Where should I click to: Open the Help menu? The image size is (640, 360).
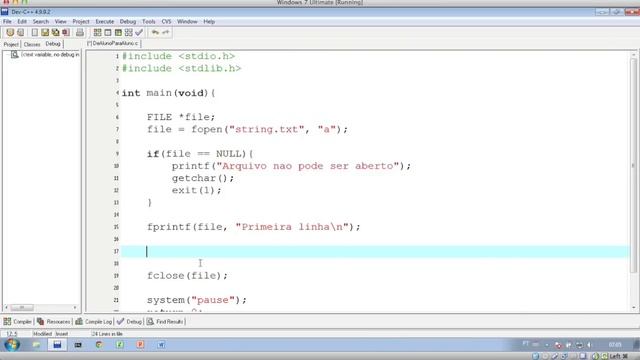coord(209,22)
